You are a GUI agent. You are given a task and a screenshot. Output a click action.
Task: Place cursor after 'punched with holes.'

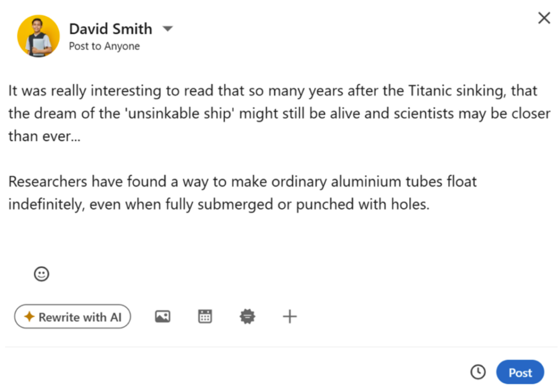430,204
